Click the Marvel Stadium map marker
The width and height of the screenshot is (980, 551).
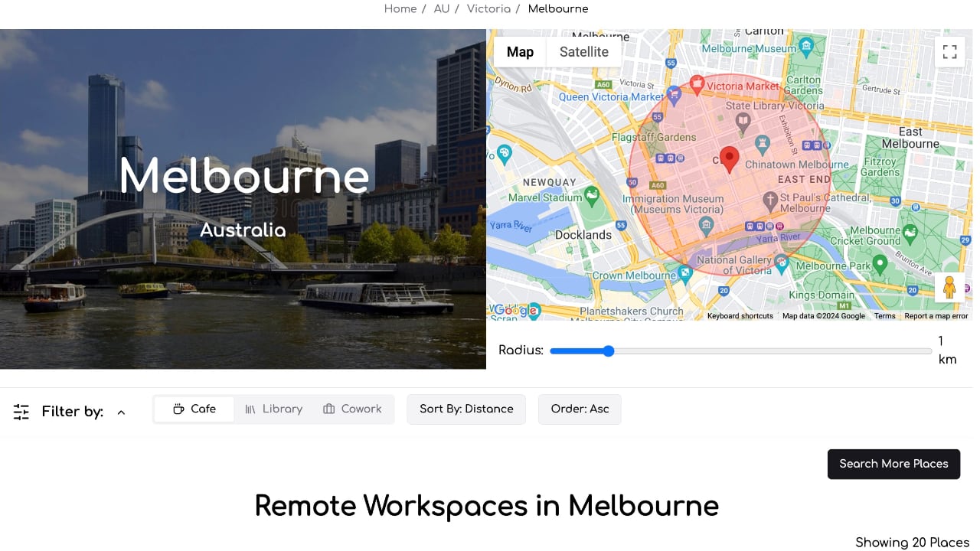(x=592, y=196)
